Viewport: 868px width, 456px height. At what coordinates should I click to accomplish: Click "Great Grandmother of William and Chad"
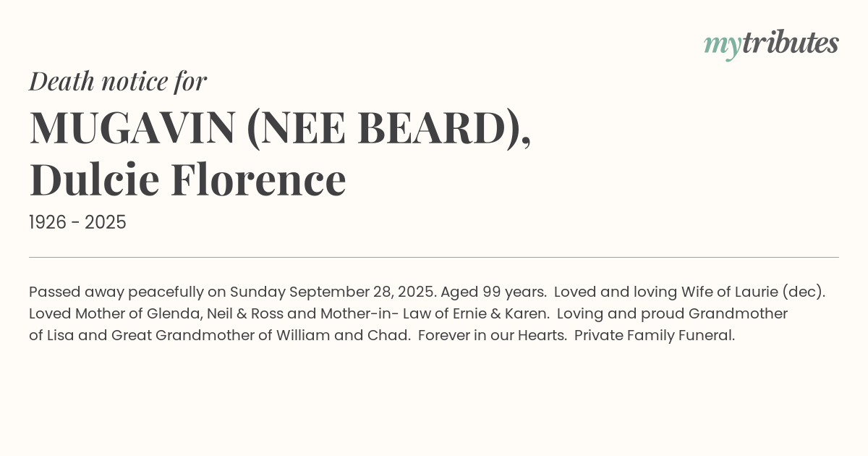coord(260,336)
